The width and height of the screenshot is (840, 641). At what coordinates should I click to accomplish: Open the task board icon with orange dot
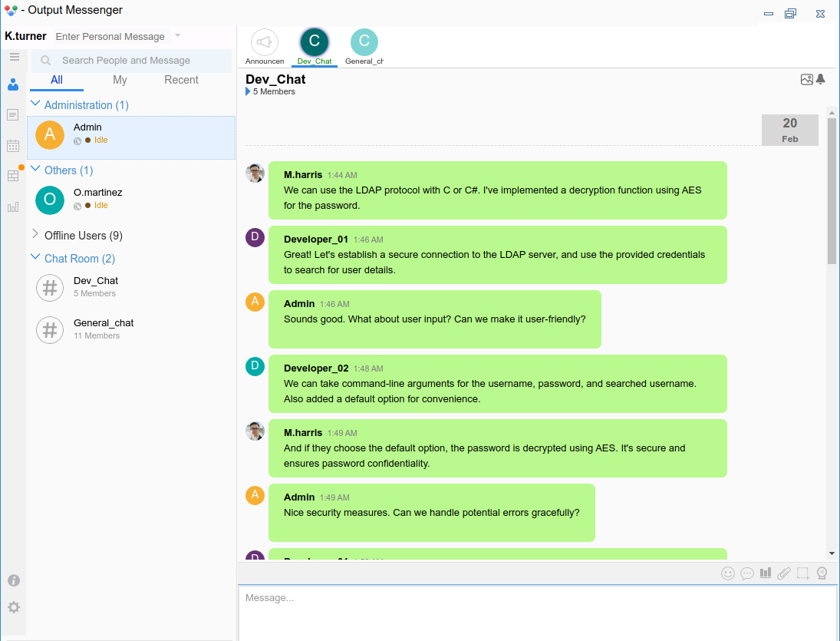pyautogui.click(x=13, y=175)
